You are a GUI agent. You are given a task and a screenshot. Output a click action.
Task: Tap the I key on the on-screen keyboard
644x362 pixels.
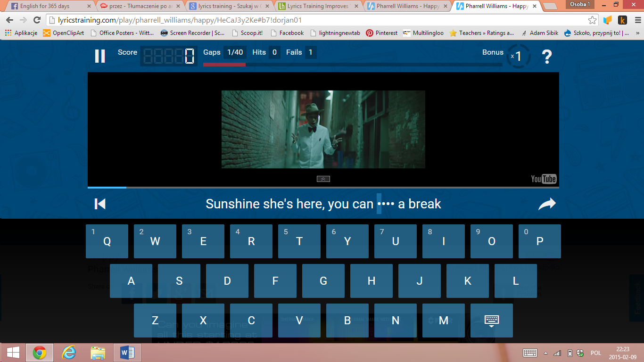[x=444, y=241]
